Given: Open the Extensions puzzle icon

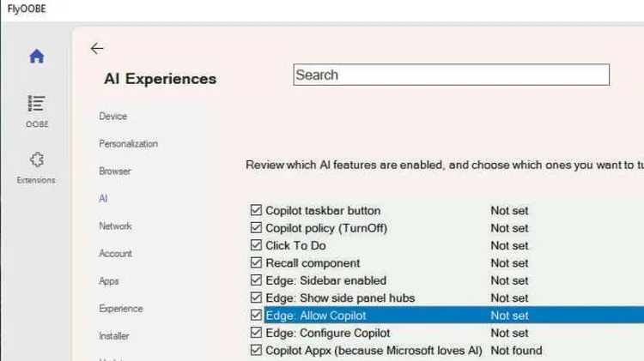Looking at the screenshot, I should (36, 160).
